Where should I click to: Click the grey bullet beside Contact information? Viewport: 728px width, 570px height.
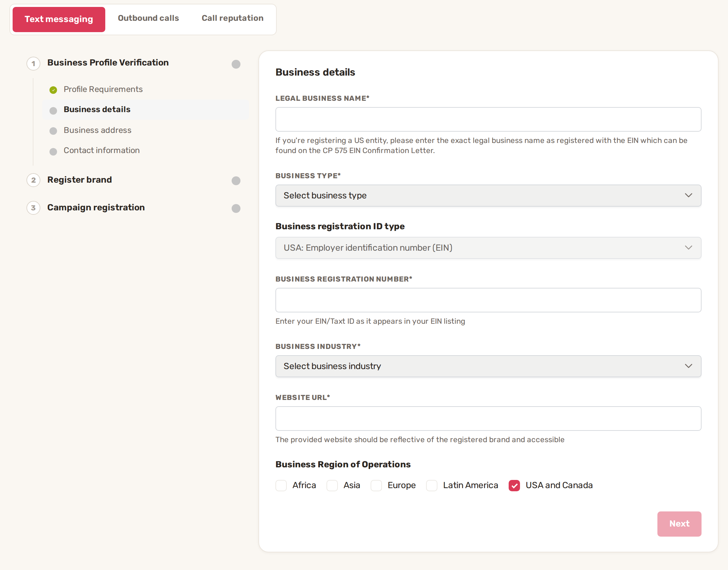[x=53, y=152]
